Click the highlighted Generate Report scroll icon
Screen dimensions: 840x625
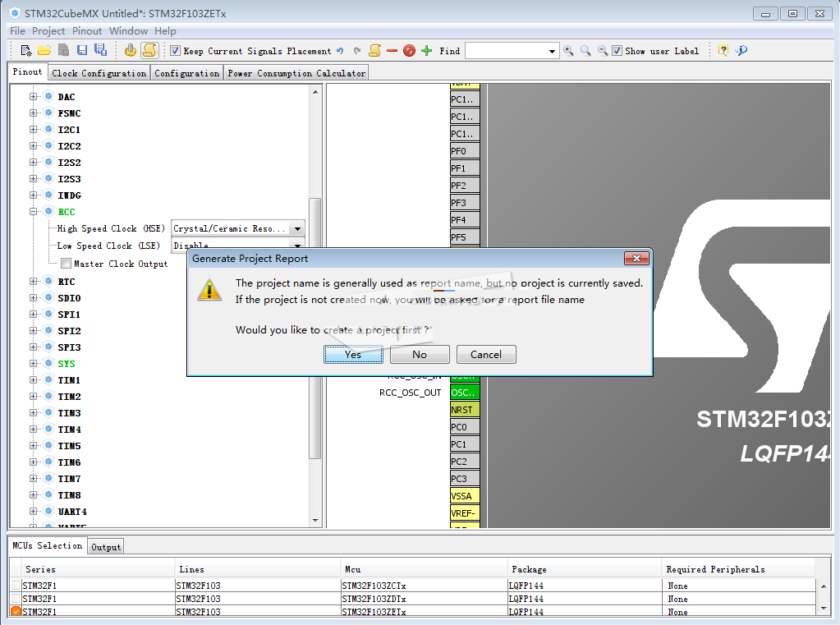click(149, 50)
